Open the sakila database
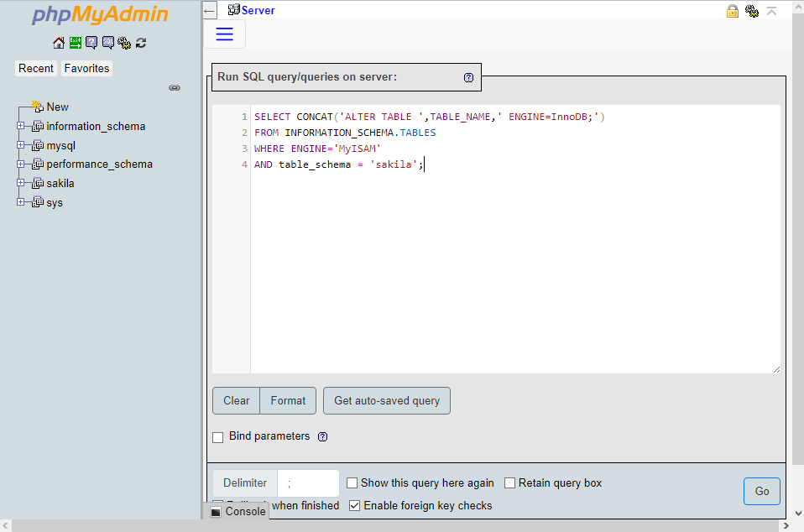 (x=60, y=183)
